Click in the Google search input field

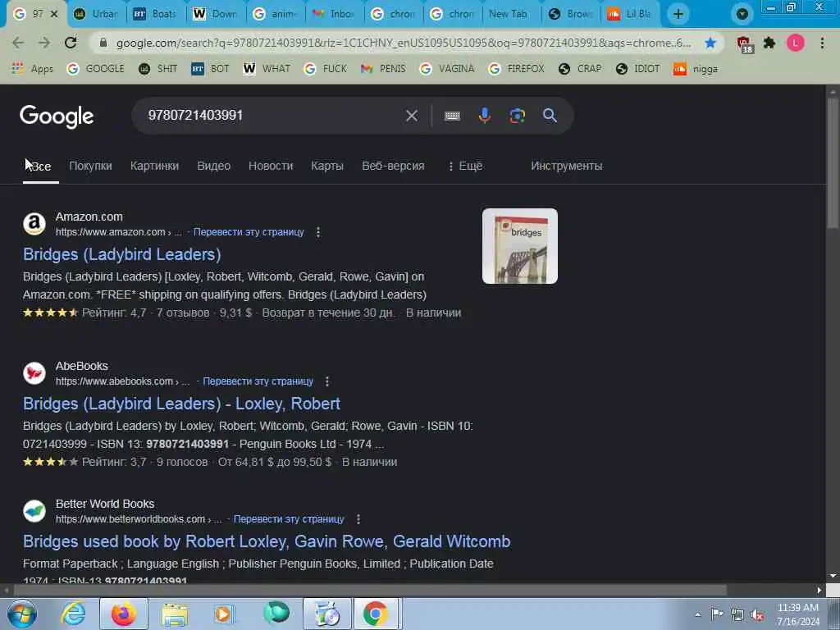click(271, 115)
